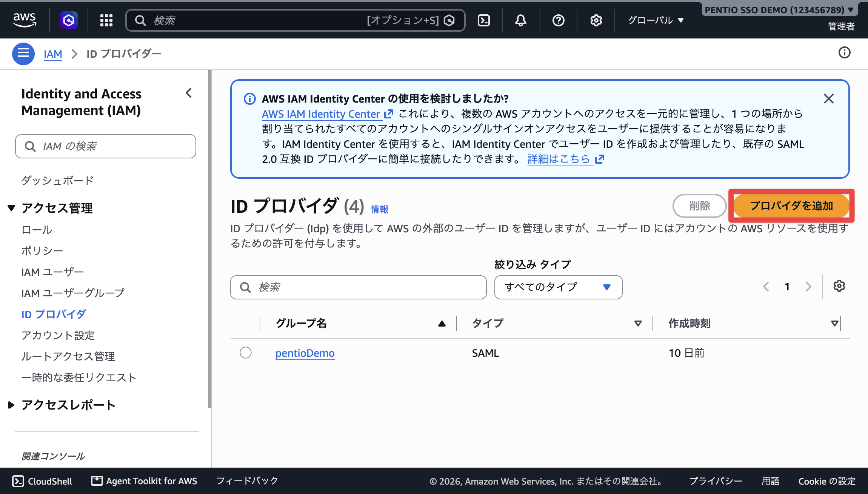
Task: Collapse the IAM side navigation arrow
Action: [x=189, y=93]
